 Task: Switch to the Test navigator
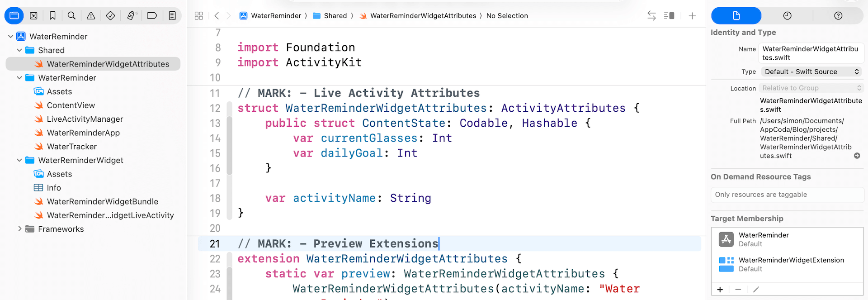[110, 16]
